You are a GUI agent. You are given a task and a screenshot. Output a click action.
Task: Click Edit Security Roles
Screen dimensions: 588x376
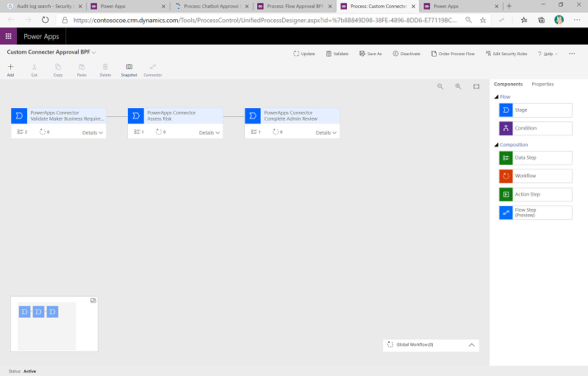(x=506, y=54)
